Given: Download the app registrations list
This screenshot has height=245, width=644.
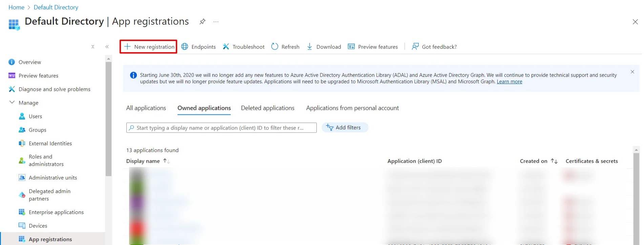Looking at the screenshot, I should 324,47.
